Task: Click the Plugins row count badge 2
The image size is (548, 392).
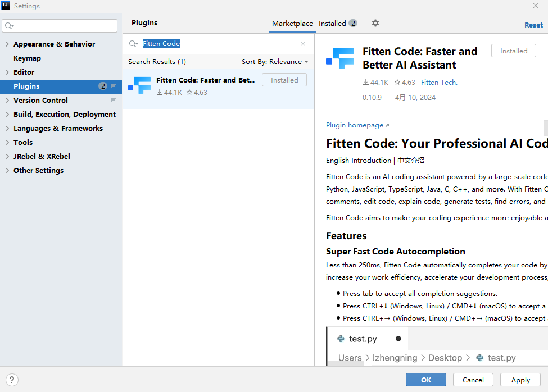Action: point(103,86)
